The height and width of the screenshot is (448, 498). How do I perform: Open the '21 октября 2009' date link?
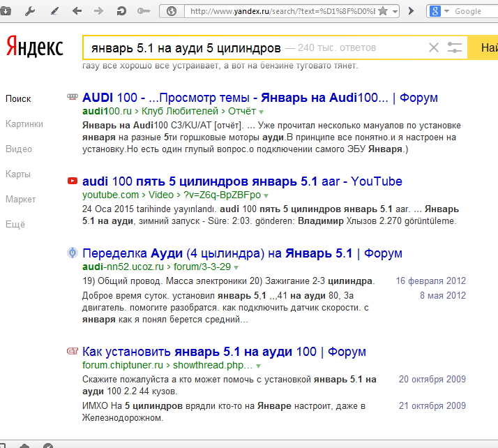(x=432, y=405)
